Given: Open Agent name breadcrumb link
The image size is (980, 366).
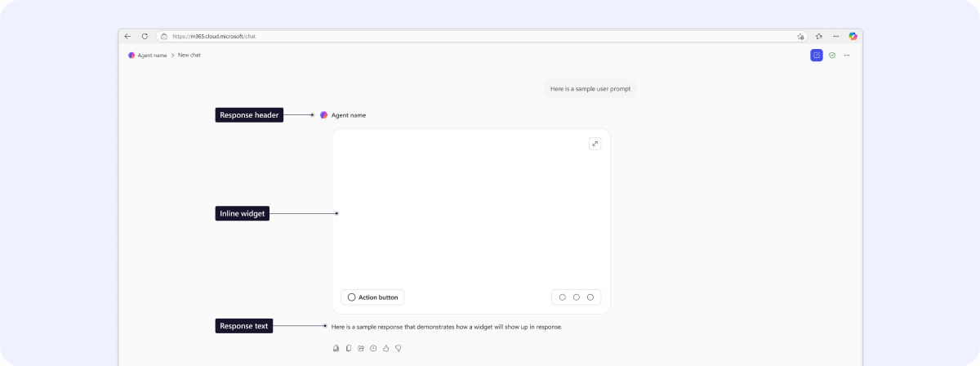Looking at the screenshot, I should 152,56.
